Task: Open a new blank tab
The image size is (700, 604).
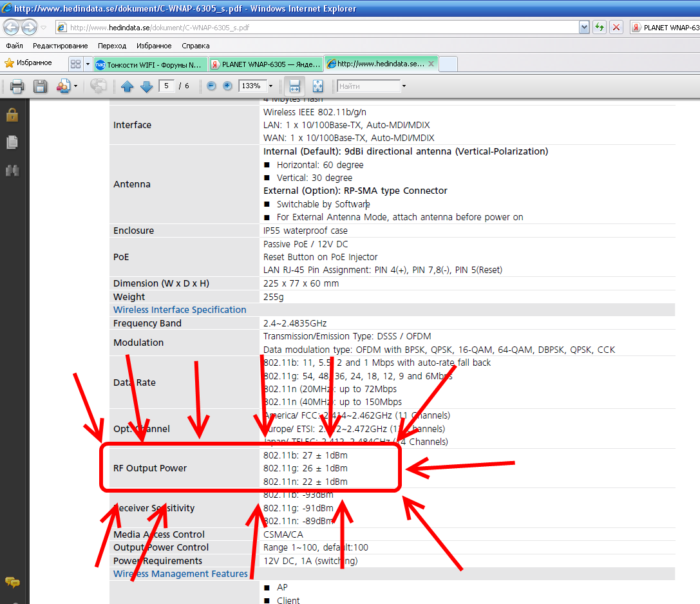Action: [448, 64]
